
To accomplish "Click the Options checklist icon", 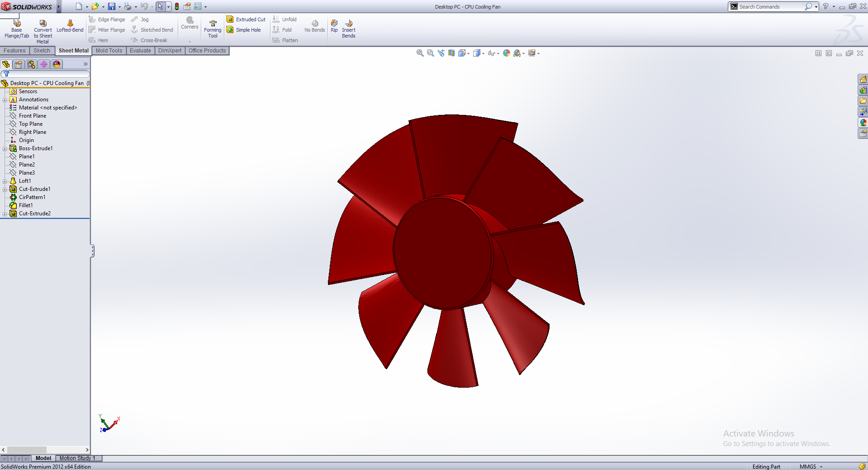I will pos(198,6).
